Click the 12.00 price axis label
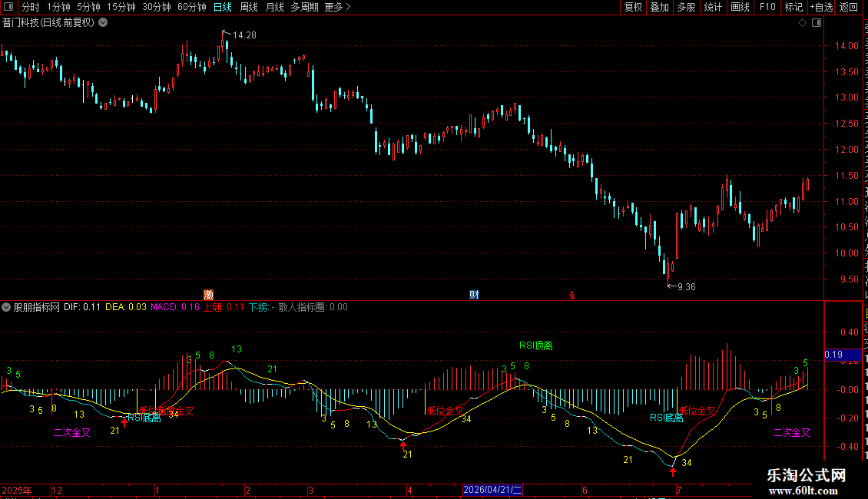 (846, 150)
